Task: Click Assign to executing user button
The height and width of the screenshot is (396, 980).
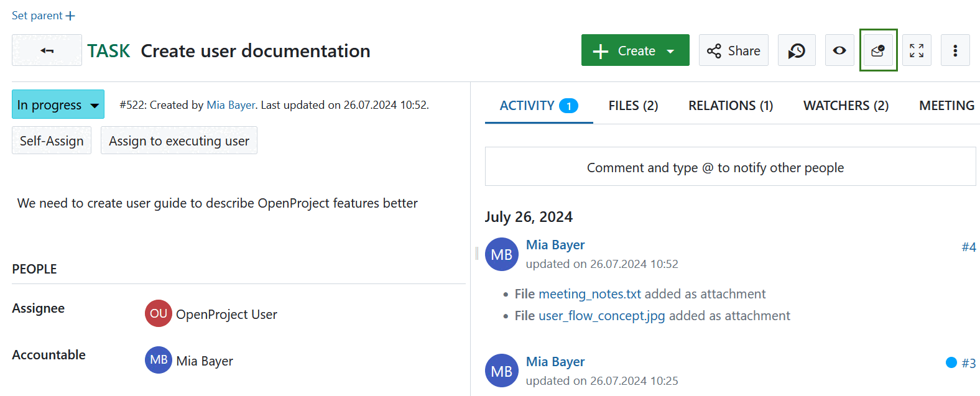Action: (179, 140)
